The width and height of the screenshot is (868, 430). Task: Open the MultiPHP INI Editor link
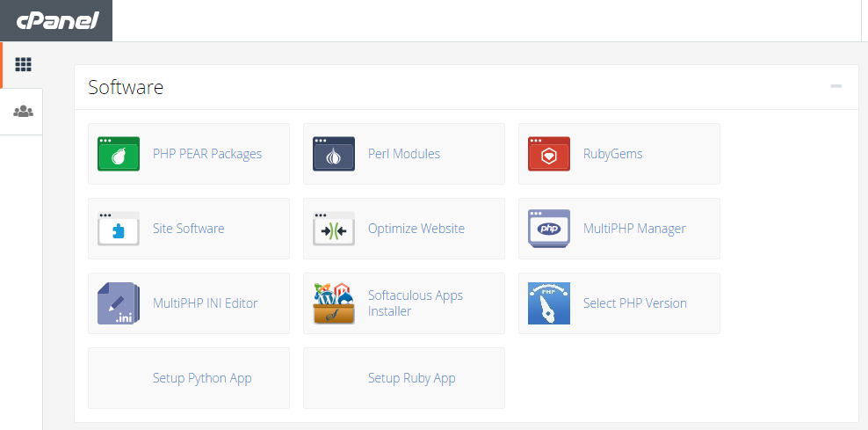click(205, 303)
